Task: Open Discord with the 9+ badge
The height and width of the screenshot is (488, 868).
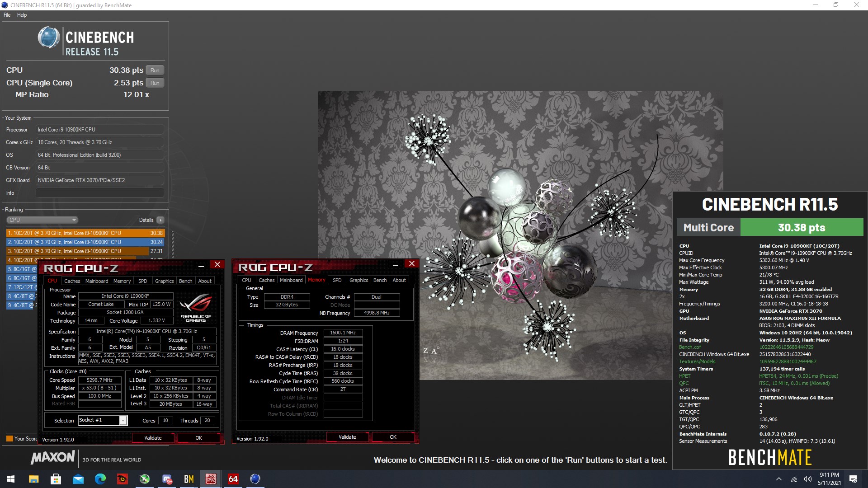Action: tap(167, 479)
